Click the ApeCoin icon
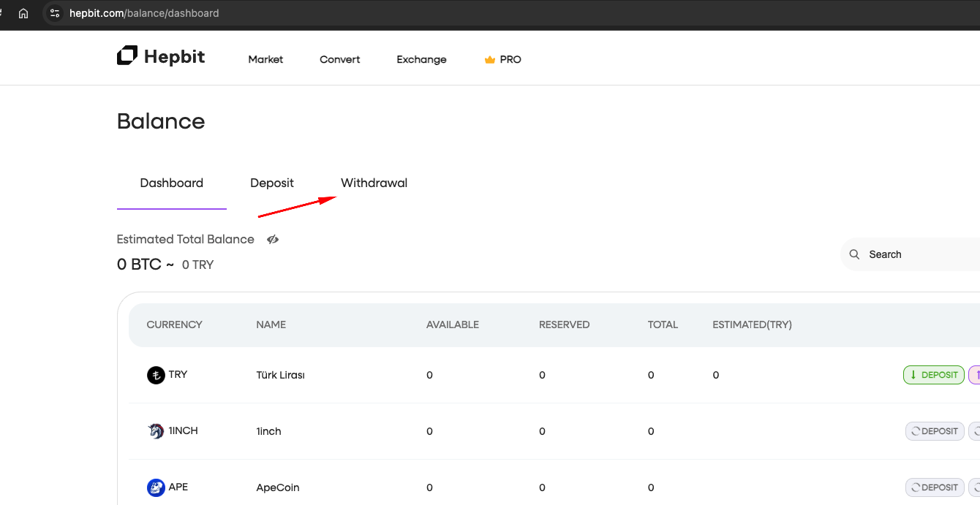 click(x=156, y=487)
